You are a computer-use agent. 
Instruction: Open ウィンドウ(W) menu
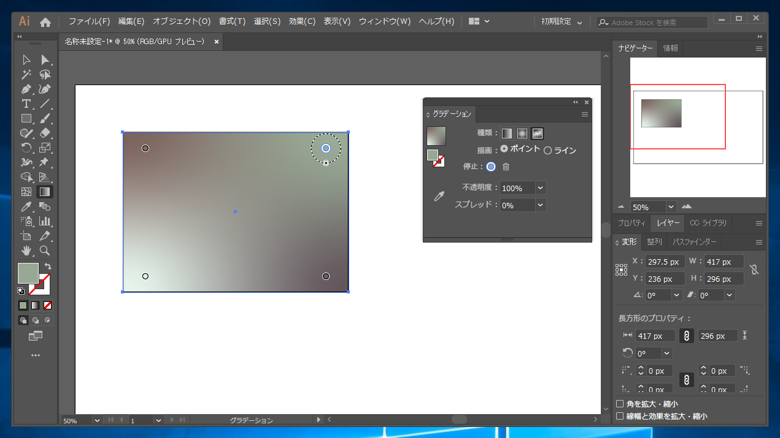[x=385, y=21]
